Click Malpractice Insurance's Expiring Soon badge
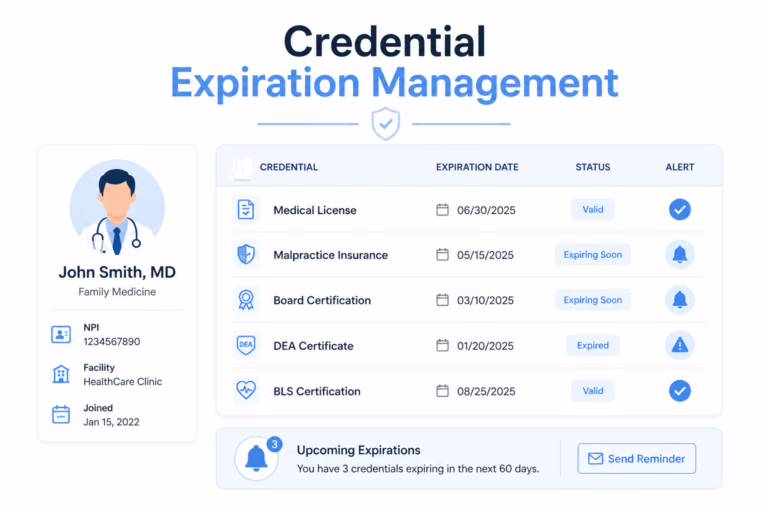Image resolution: width=768 pixels, height=512 pixels. (x=593, y=255)
